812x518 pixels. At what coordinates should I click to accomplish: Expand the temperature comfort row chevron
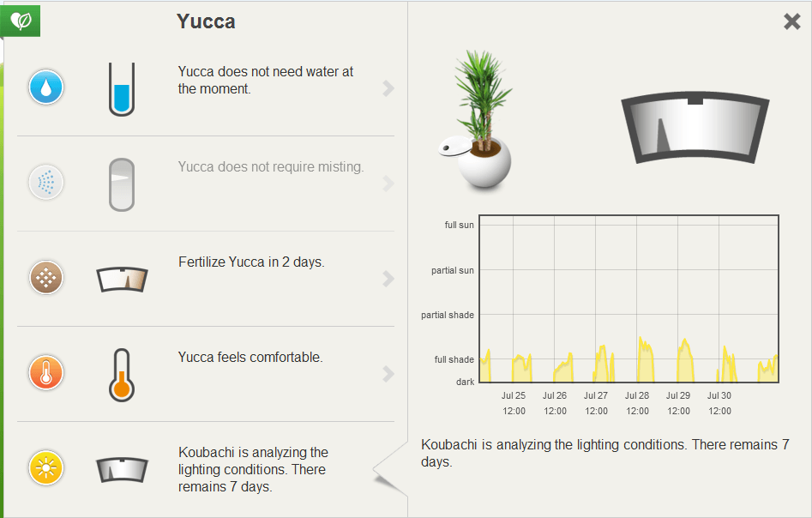pyautogui.click(x=388, y=373)
